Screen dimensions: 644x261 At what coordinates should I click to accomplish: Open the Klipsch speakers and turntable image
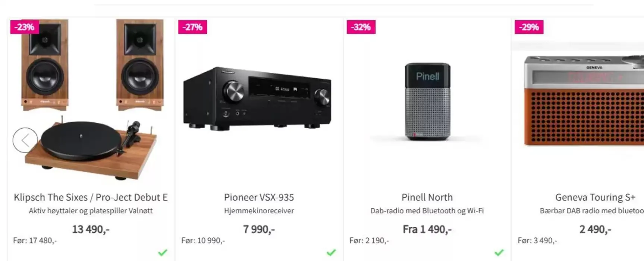91,101
